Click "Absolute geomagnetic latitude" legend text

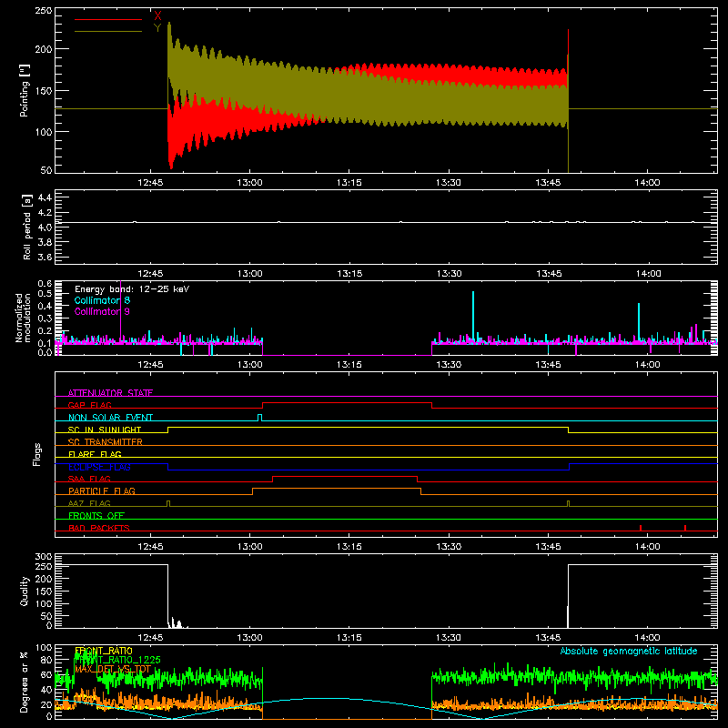[x=629, y=651]
